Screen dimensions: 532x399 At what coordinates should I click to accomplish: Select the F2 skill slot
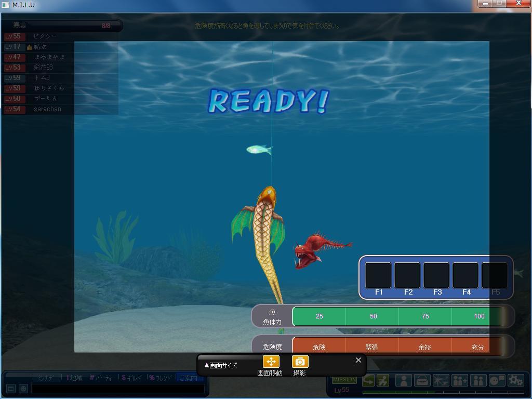[407, 275]
